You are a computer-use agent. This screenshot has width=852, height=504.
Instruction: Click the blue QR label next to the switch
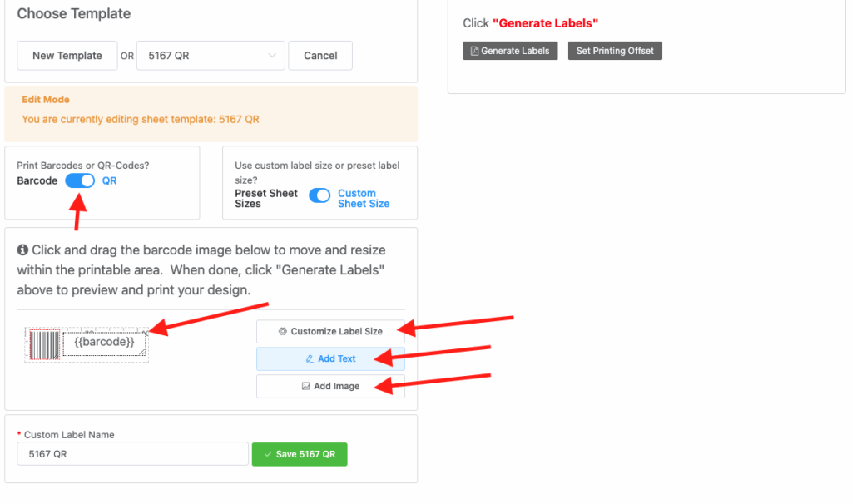[110, 180]
